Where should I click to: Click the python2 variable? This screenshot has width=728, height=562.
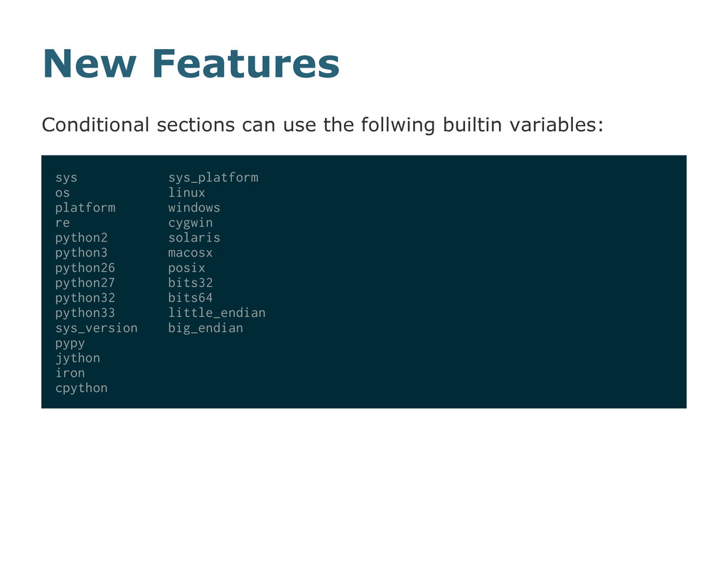pos(81,238)
